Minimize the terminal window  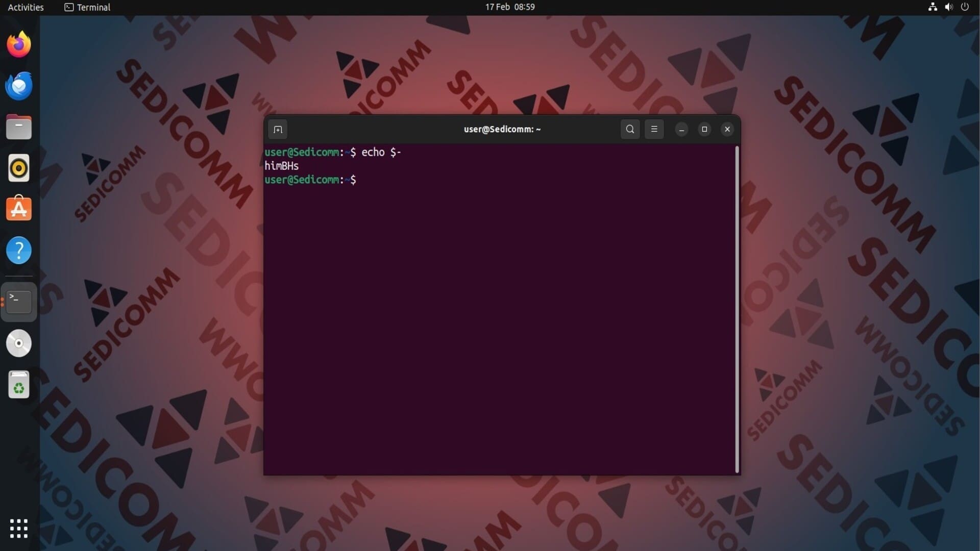(681, 129)
